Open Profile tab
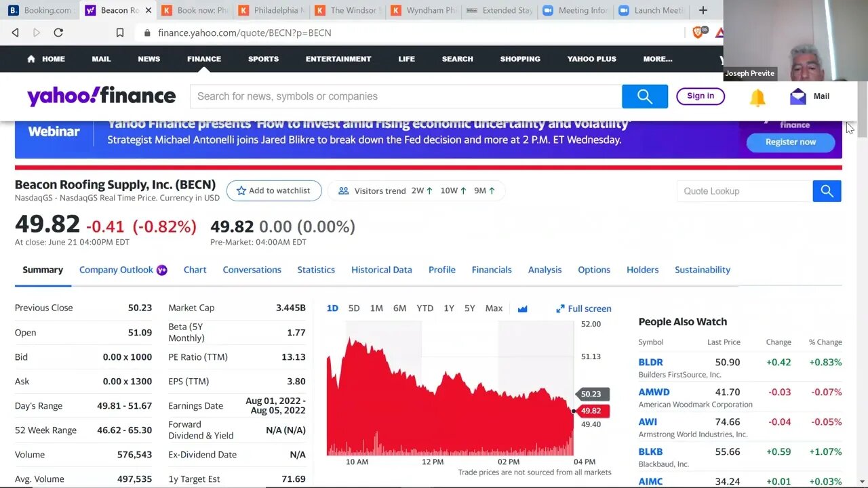868x488 pixels. pos(442,270)
